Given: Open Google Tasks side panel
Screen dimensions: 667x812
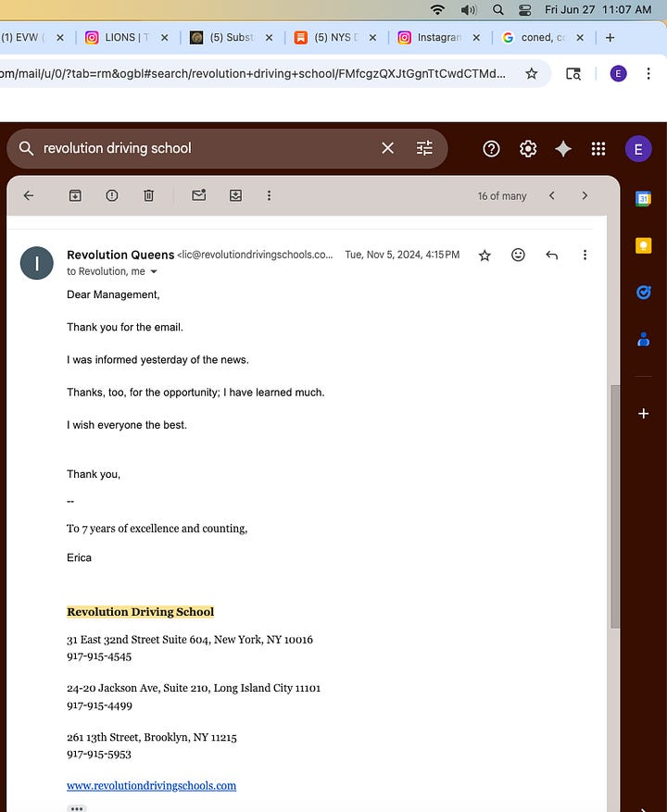Looking at the screenshot, I should (644, 292).
